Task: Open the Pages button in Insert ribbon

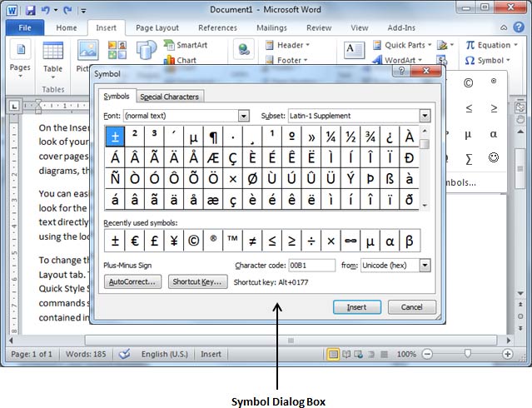Action: click(20, 60)
